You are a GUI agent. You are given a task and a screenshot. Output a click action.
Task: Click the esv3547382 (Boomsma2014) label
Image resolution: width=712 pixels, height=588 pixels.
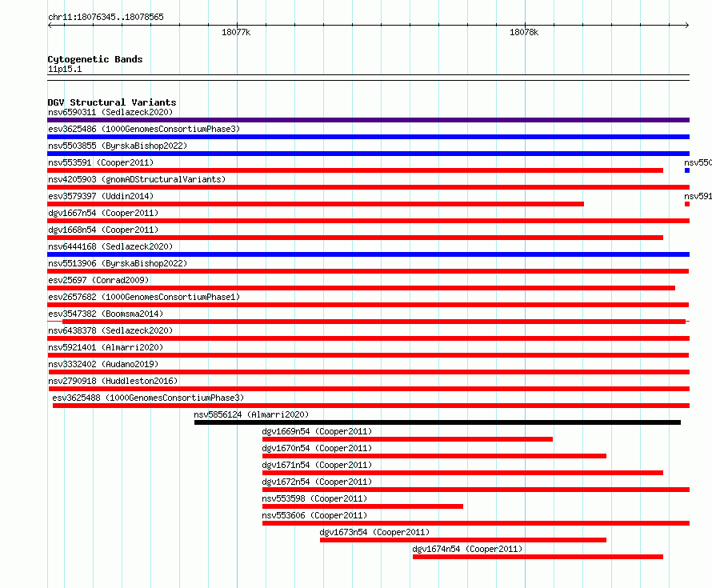pyautogui.click(x=106, y=314)
